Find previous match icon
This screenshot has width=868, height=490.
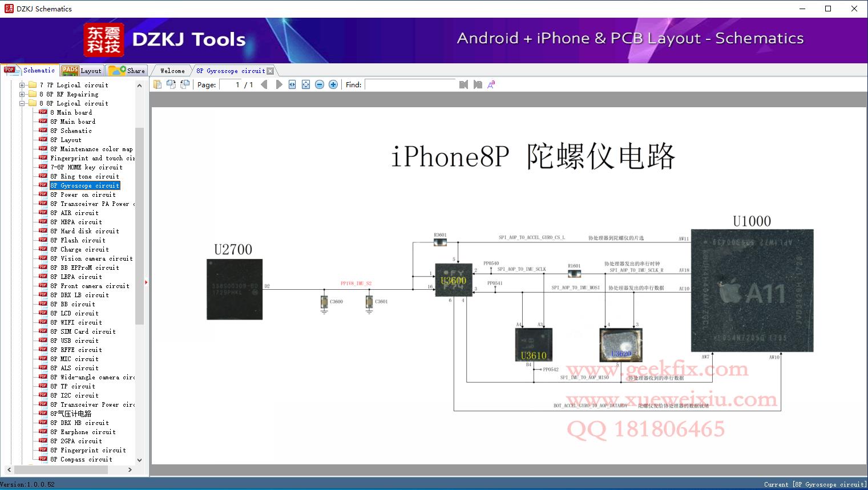point(463,84)
